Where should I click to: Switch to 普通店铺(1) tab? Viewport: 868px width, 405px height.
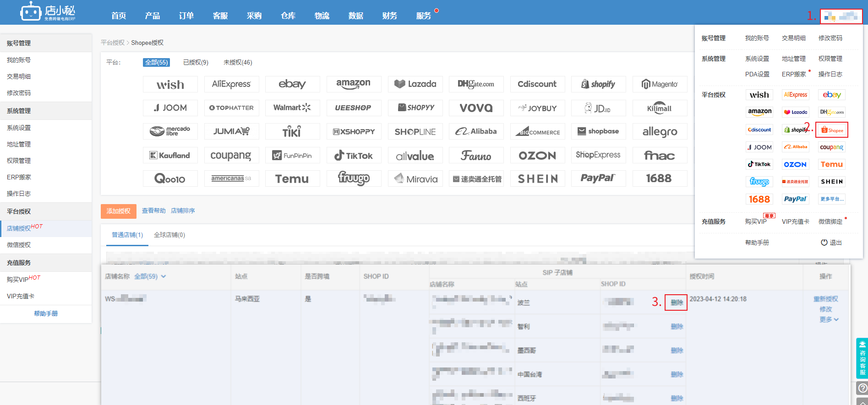[x=127, y=235]
